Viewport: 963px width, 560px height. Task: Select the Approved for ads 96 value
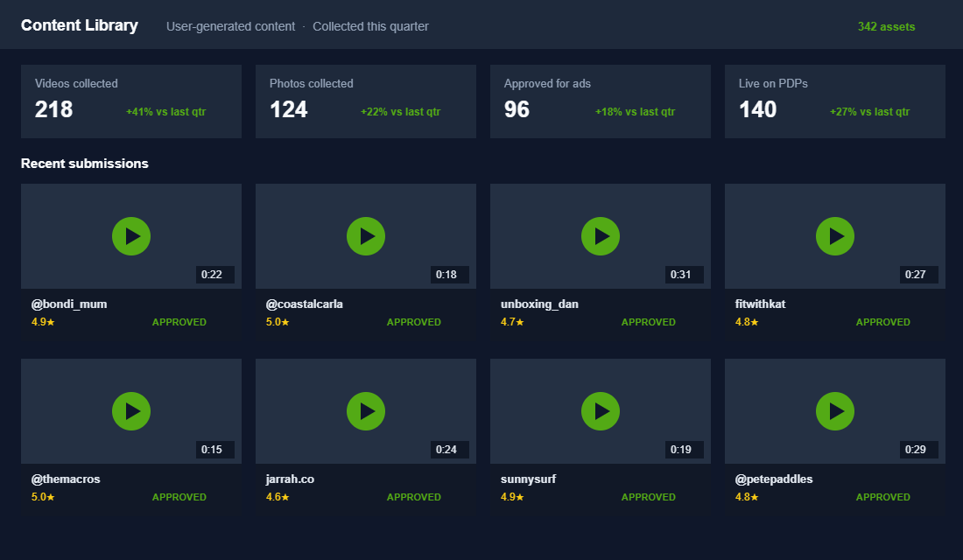click(517, 110)
